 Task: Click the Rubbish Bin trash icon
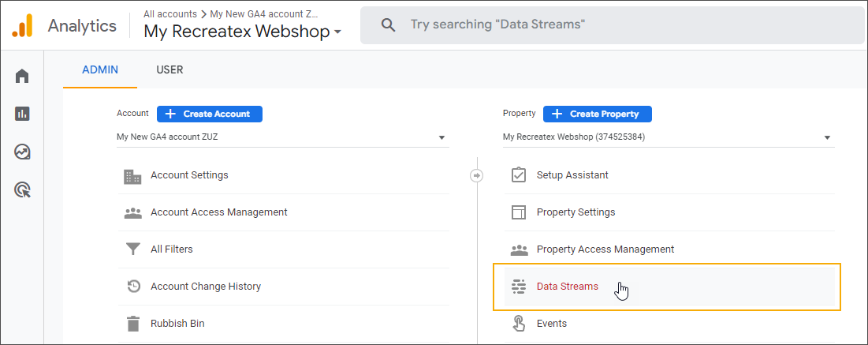[x=132, y=324]
